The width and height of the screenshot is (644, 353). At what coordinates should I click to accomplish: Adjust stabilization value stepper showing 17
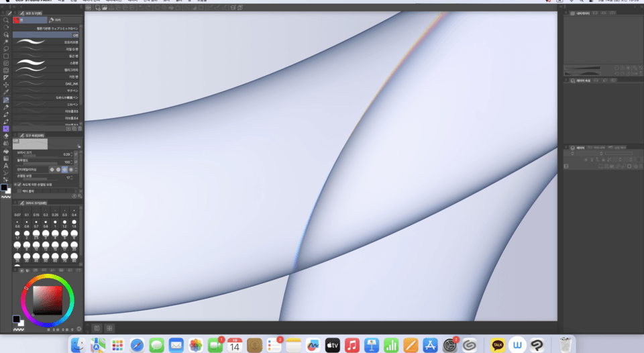72,178
